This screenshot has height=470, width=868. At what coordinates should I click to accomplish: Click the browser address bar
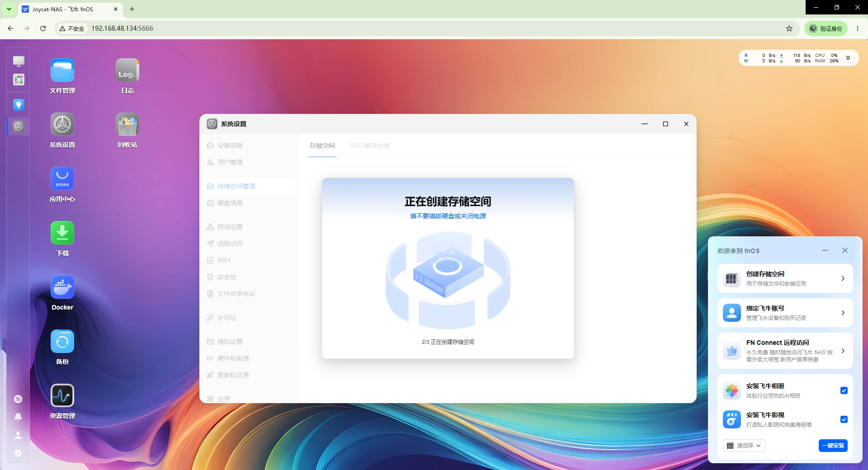[434, 28]
